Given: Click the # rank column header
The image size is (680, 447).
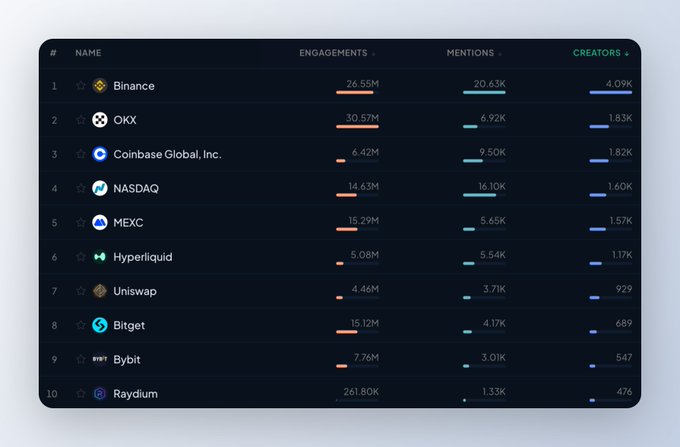Looking at the screenshot, I should (x=53, y=53).
